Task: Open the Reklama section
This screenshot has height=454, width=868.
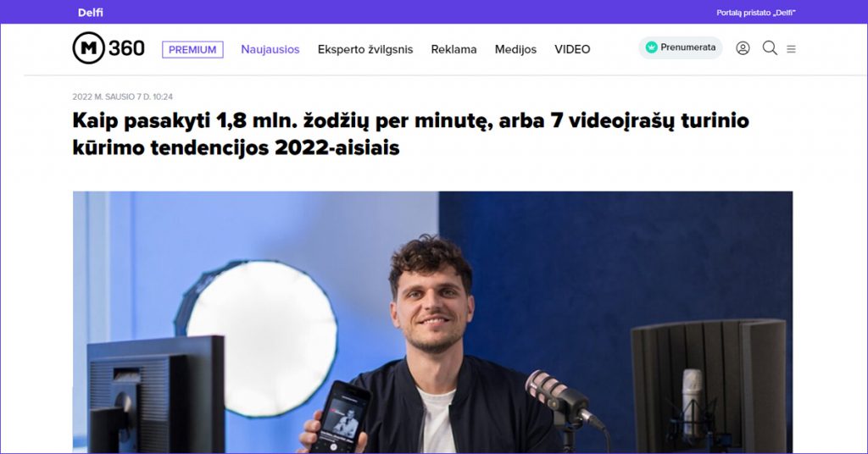Action: (454, 49)
